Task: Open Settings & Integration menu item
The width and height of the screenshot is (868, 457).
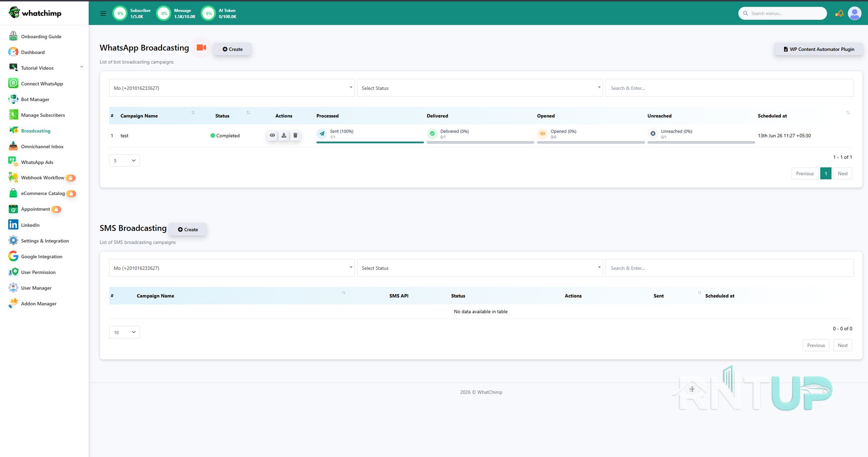Action: (x=45, y=241)
